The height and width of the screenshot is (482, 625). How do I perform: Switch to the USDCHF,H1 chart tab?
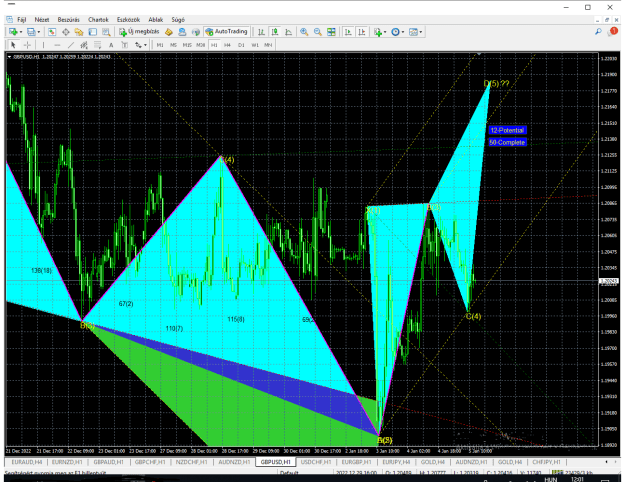(316, 462)
